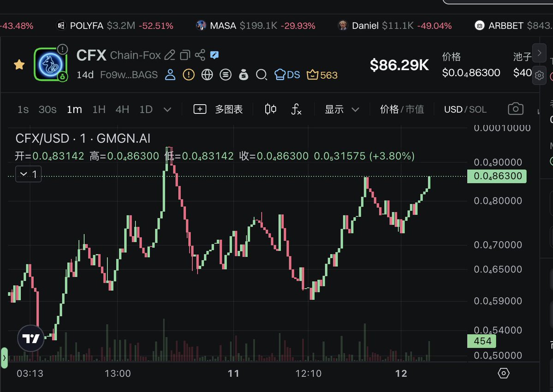The width and height of the screenshot is (553, 392).
Task: Switch the chart to 价格 price mode
Action: click(x=389, y=110)
